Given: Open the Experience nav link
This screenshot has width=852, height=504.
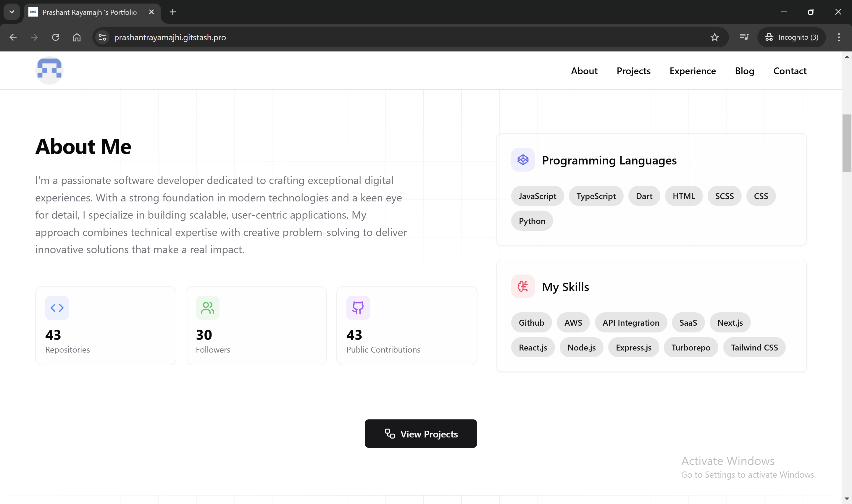Looking at the screenshot, I should pos(693,71).
